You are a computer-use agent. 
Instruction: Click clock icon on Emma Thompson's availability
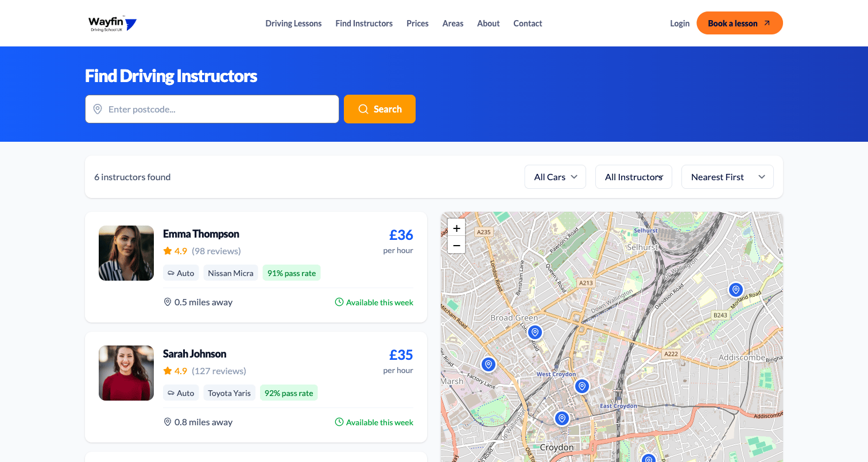click(x=339, y=302)
